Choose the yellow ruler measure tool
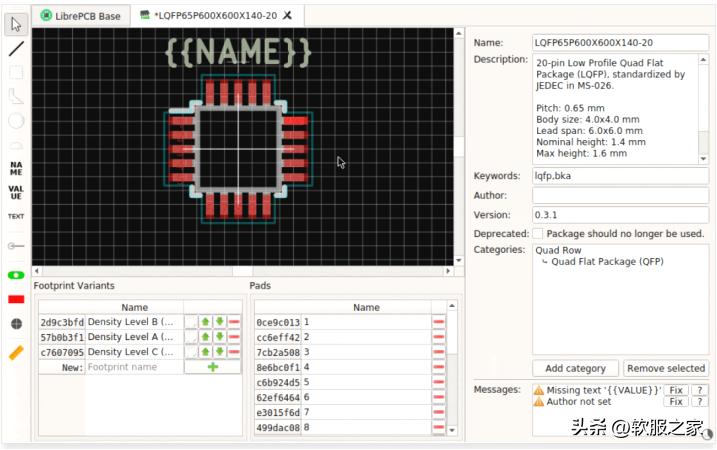 [16, 352]
